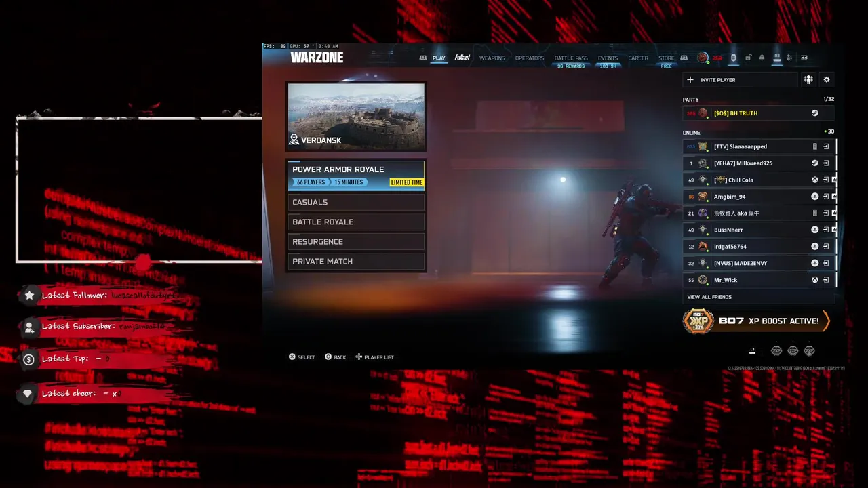Click the padlock icon in top bar
This screenshot has height=488, width=868.
[x=748, y=58]
